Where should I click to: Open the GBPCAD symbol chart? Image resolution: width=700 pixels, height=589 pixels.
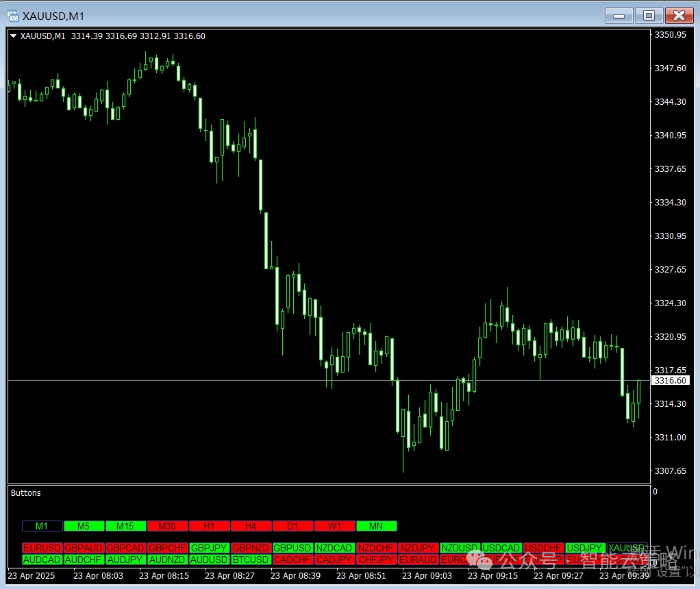pos(125,548)
